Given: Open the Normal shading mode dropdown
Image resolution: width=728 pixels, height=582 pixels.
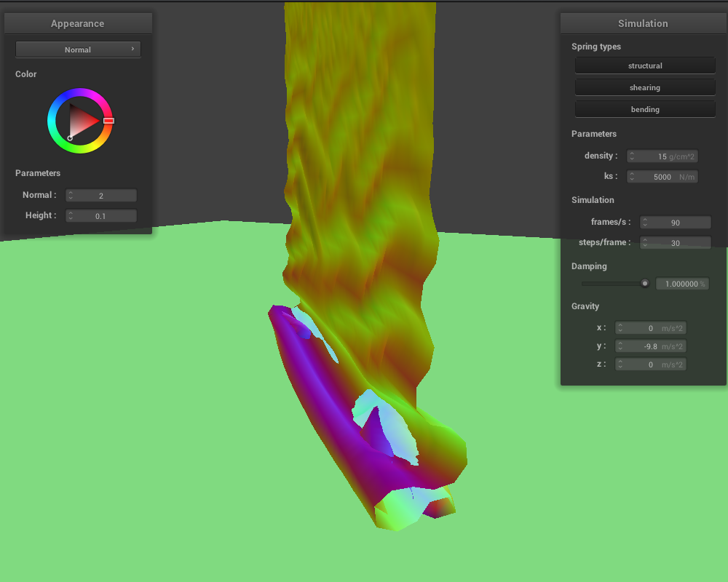Looking at the screenshot, I should click(x=77, y=49).
